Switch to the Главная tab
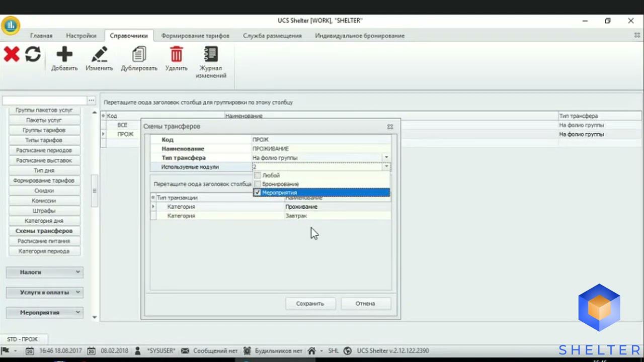The image size is (644, 362). [x=41, y=36]
